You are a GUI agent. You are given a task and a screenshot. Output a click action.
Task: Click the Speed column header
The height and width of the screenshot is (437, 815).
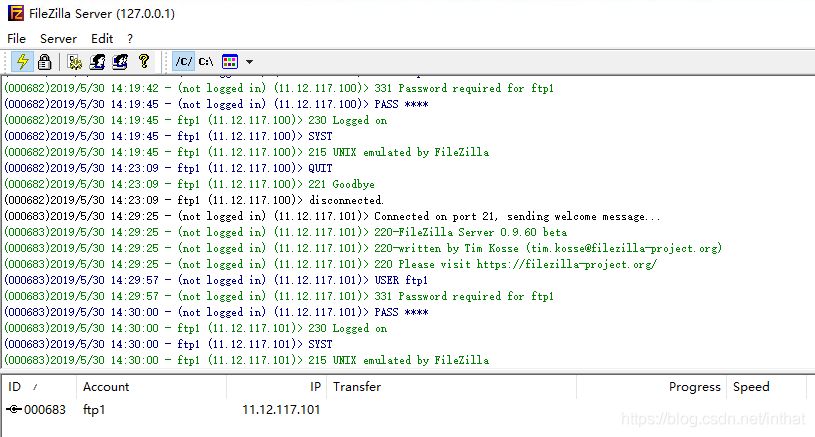tap(766, 387)
